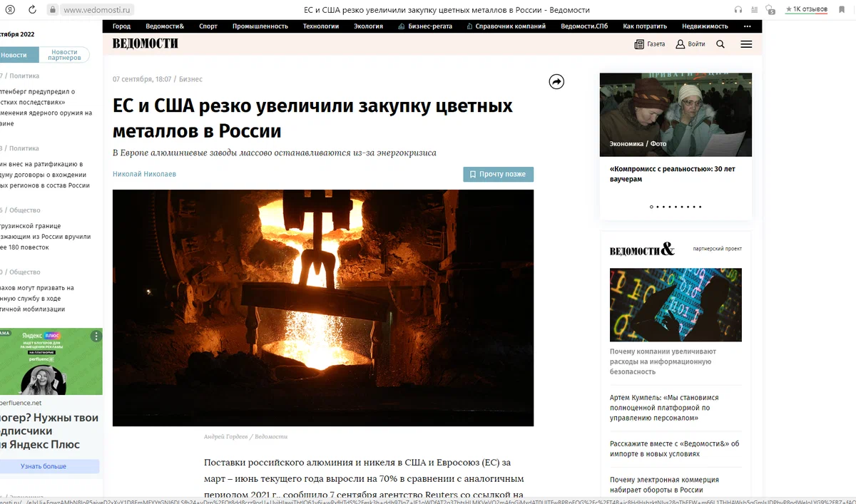Open the site protection shield icon
The width and height of the screenshot is (856, 504).
click(770, 9)
